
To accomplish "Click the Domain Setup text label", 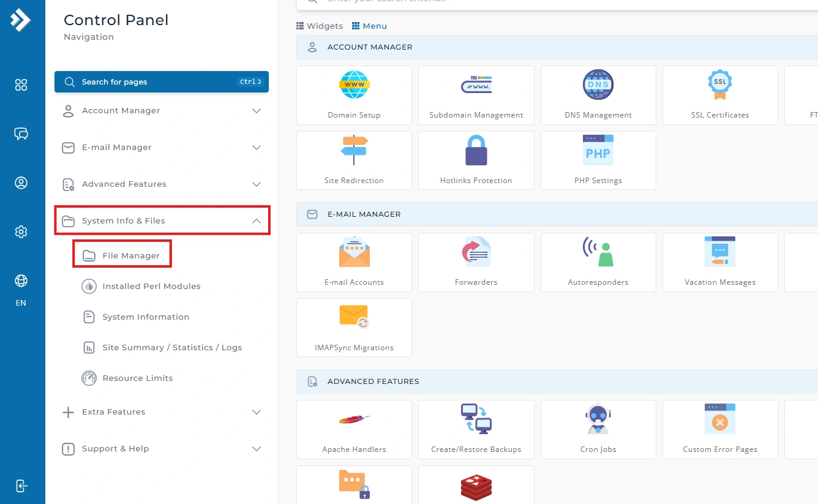I will 354,115.
